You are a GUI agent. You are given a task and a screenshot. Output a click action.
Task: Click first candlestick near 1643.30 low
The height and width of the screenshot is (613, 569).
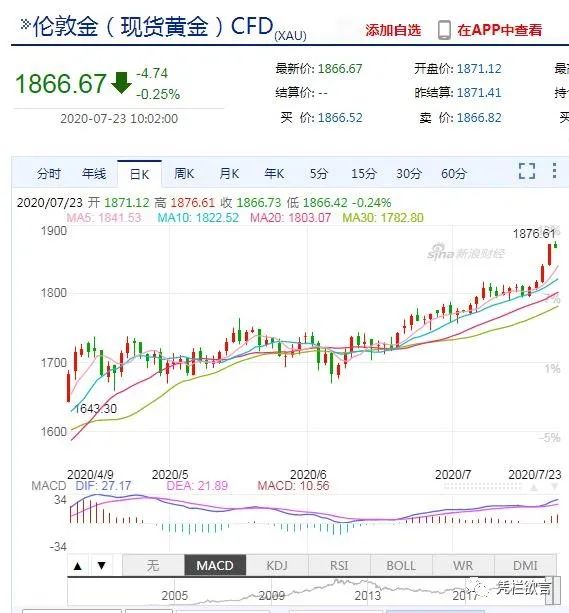tap(69, 387)
